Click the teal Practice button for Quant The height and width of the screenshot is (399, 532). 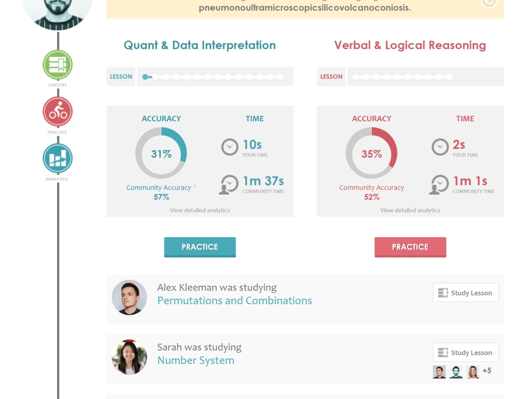point(200,247)
